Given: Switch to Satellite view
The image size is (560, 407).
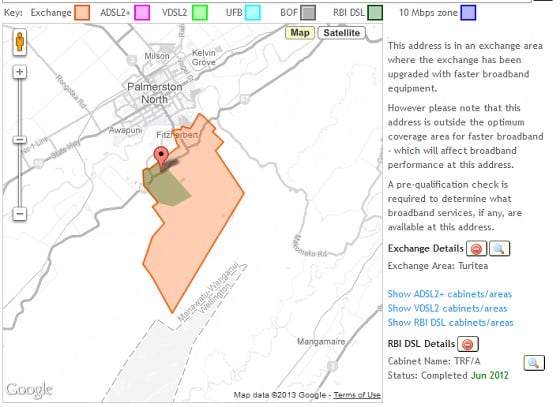Looking at the screenshot, I should 341,33.
